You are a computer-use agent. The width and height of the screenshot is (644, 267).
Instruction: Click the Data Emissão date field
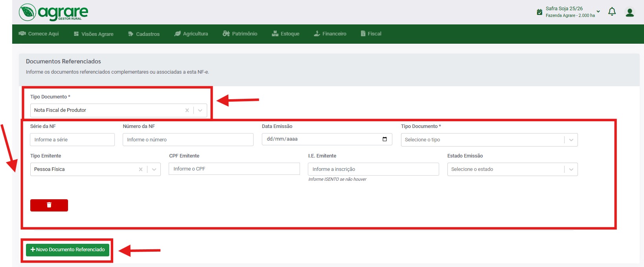pyautogui.click(x=327, y=139)
